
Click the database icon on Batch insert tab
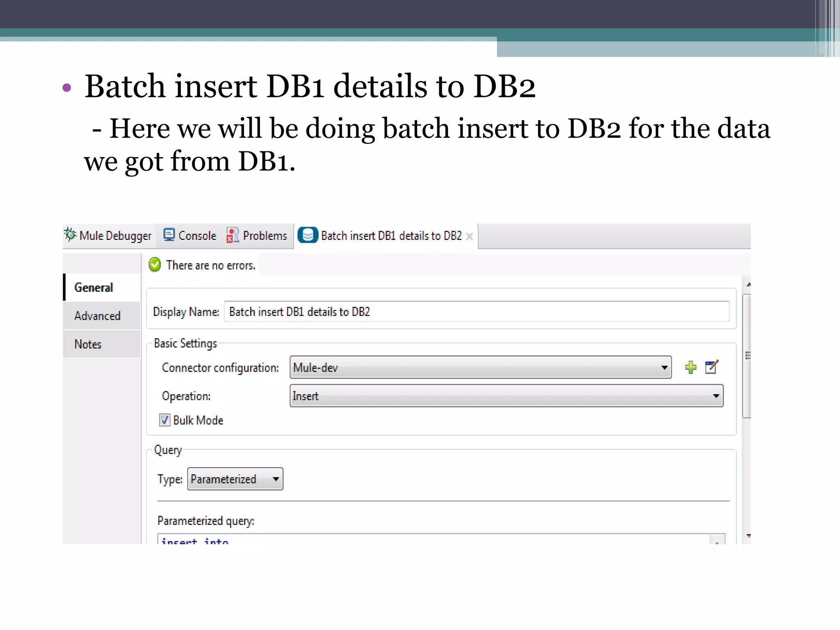[x=308, y=235]
